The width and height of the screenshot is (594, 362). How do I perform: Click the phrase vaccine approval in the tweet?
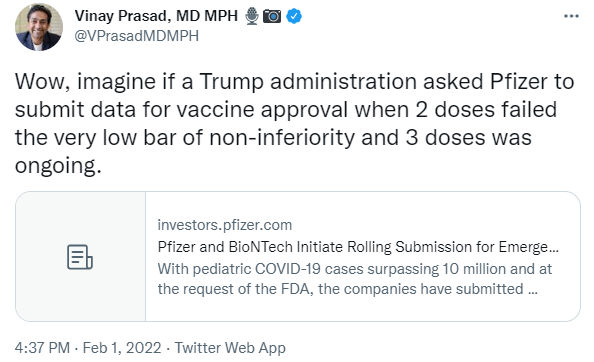click(x=262, y=110)
